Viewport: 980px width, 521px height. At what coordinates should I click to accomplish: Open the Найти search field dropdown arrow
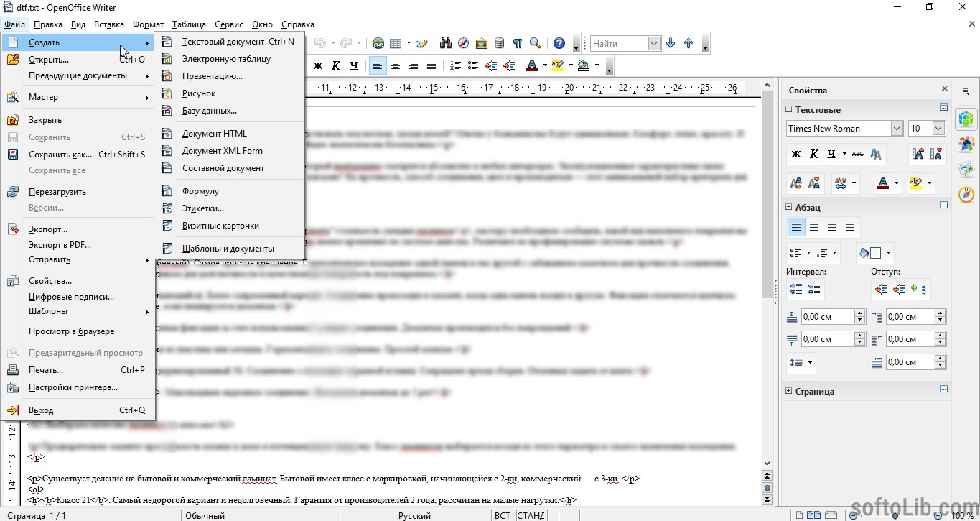click(x=654, y=43)
